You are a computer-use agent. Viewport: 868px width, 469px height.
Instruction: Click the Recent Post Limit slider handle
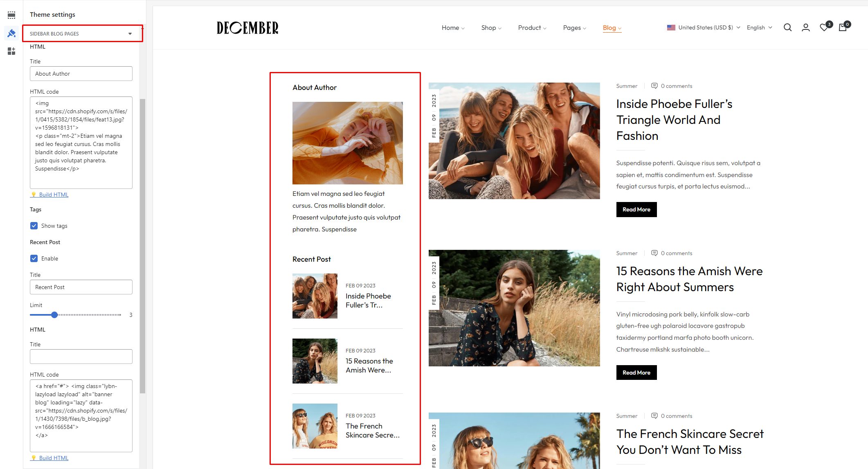tap(54, 315)
